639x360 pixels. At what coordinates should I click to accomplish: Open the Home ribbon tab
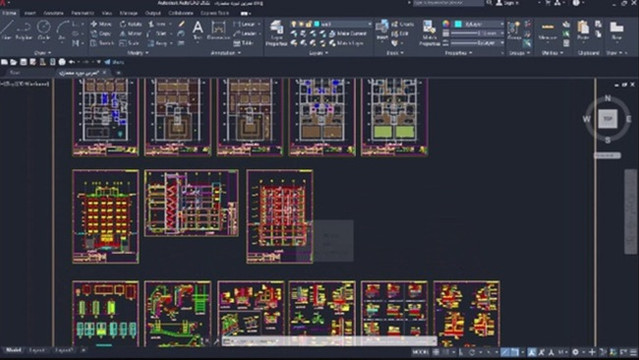[9, 13]
